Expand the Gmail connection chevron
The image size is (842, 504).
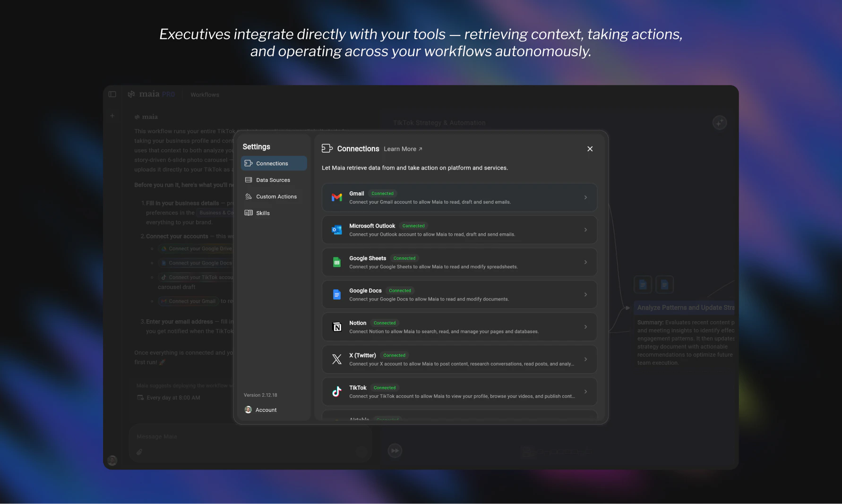[585, 197]
